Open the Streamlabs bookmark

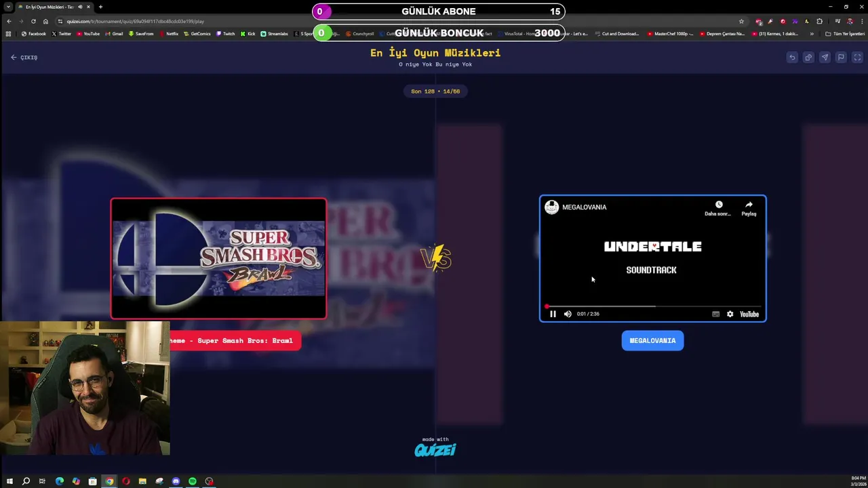coord(275,33)
